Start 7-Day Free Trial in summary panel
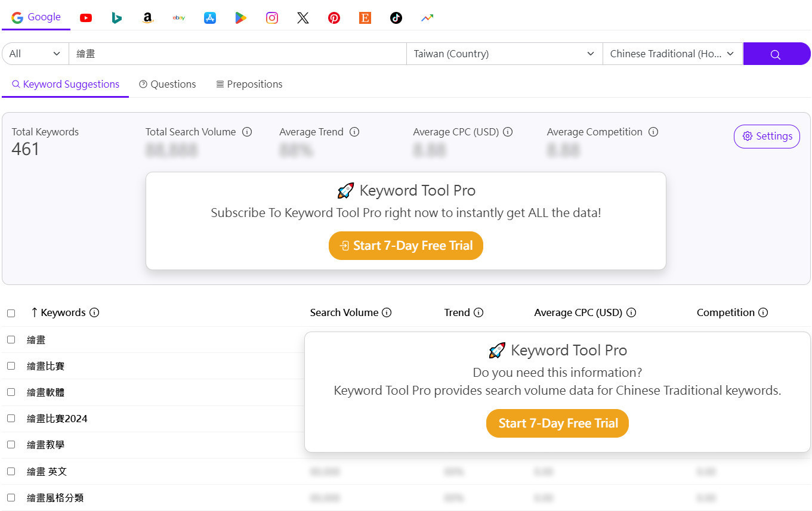Viewport: 812px width, 511px height. click(406, 246)
